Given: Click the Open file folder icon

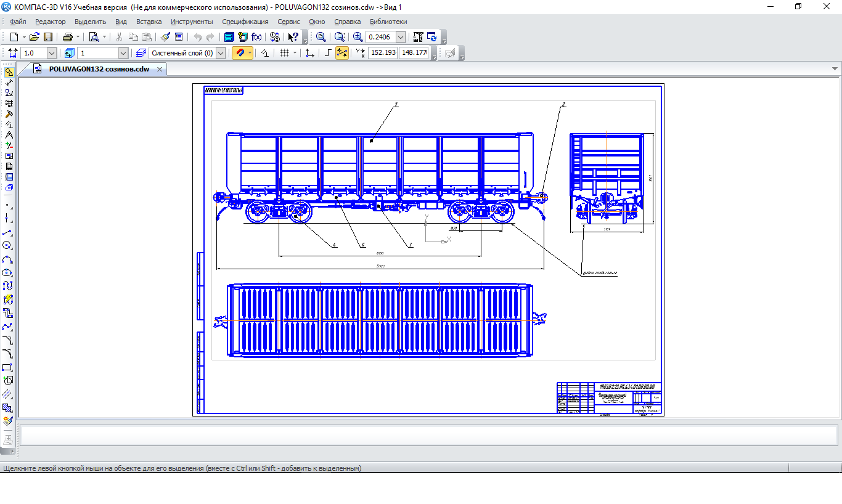Looking at the screenshot, I should [35, 37].
